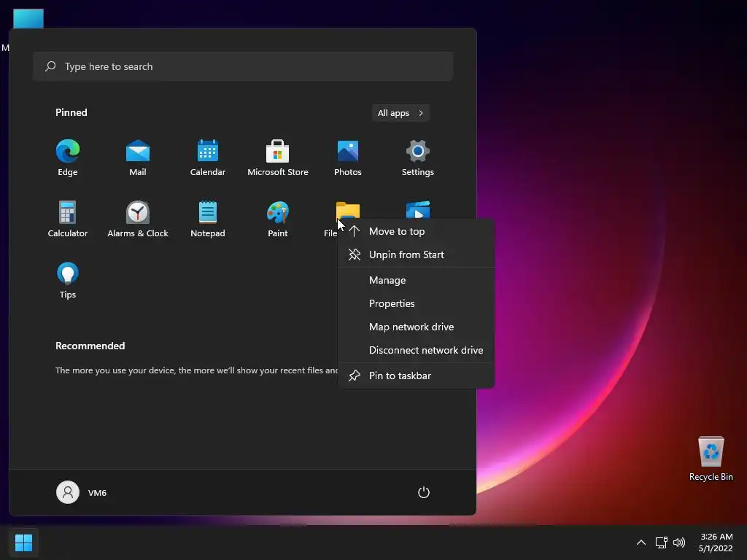Viewport: 747px width, 560px height.
Task: Choose Manage from the context menu
Action: click(416, 280)
